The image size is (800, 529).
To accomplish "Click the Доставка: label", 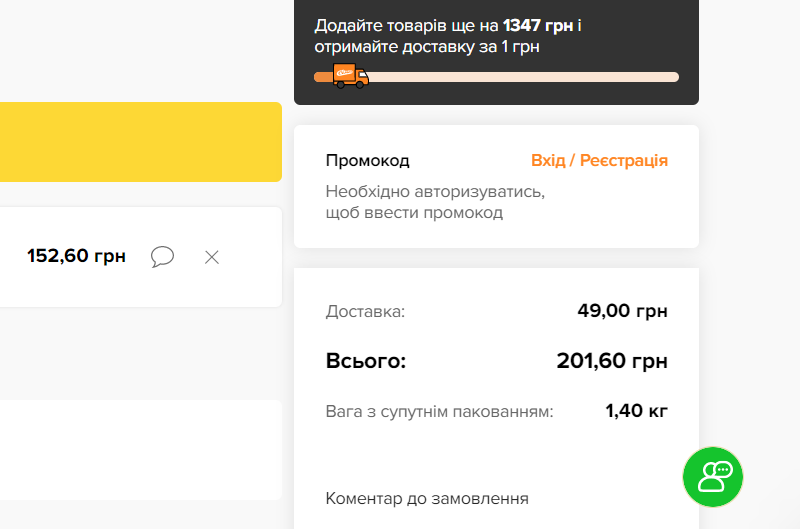I will [366, 312].
